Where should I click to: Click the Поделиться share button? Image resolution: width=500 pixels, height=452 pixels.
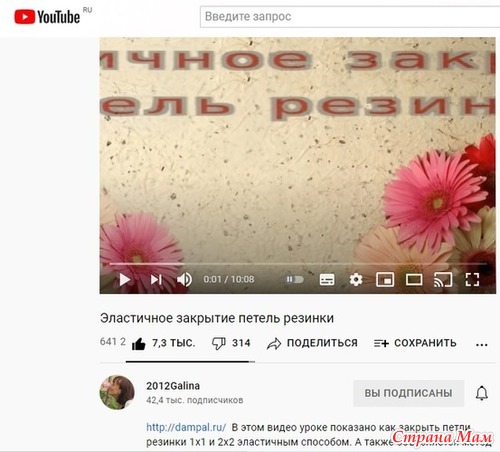(x=312, y=343)
